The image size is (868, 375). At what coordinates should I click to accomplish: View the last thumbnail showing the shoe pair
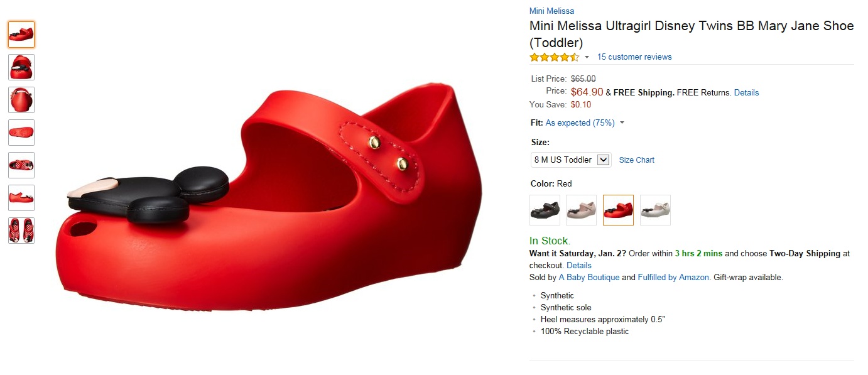(21, 231)
